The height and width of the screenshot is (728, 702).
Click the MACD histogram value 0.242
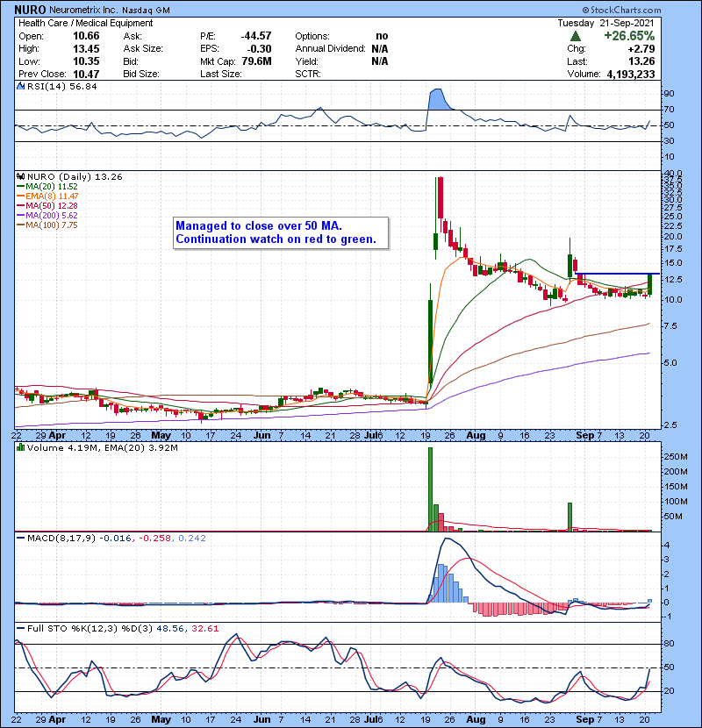tap(192, 539)
